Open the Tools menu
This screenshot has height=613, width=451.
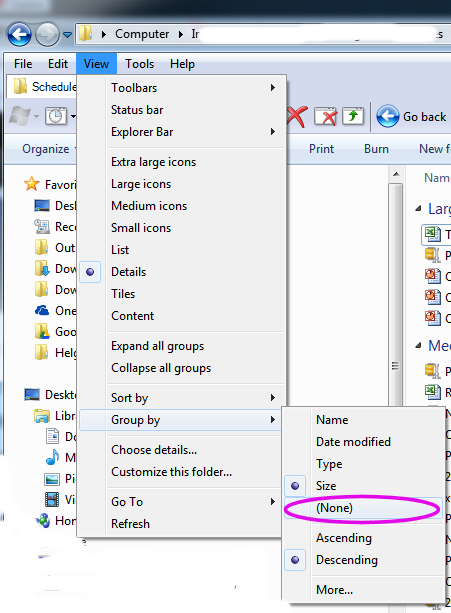(140, 64)
